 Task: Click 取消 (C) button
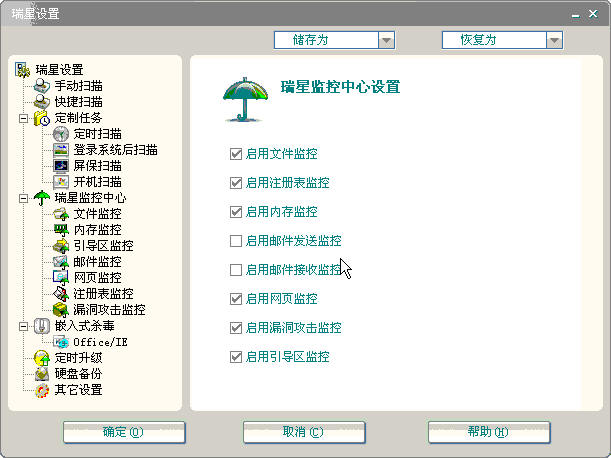click(x=304, y=432)
